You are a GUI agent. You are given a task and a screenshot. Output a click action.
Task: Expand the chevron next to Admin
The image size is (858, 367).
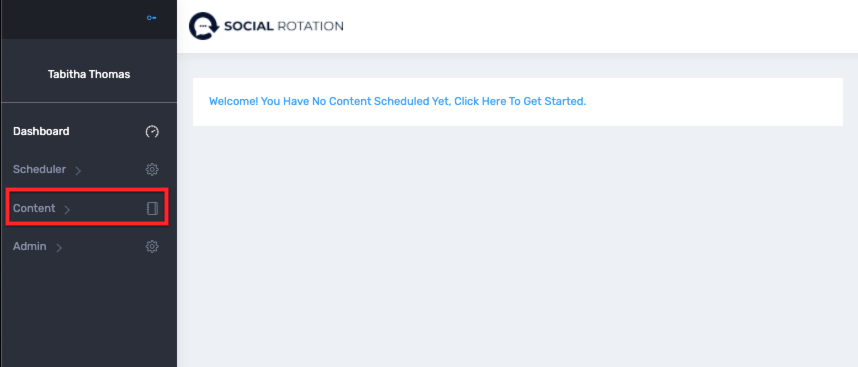[59, 248]
